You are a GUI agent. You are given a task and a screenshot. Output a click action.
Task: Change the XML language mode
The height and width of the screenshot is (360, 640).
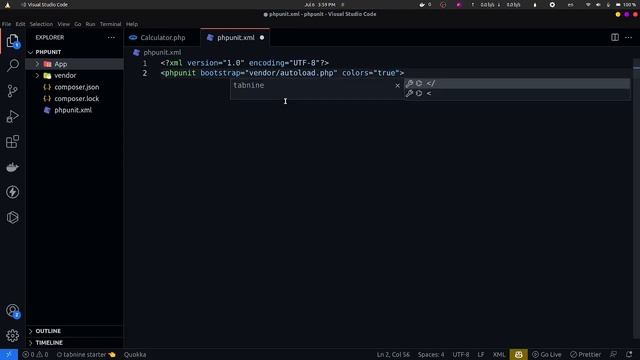499,354
